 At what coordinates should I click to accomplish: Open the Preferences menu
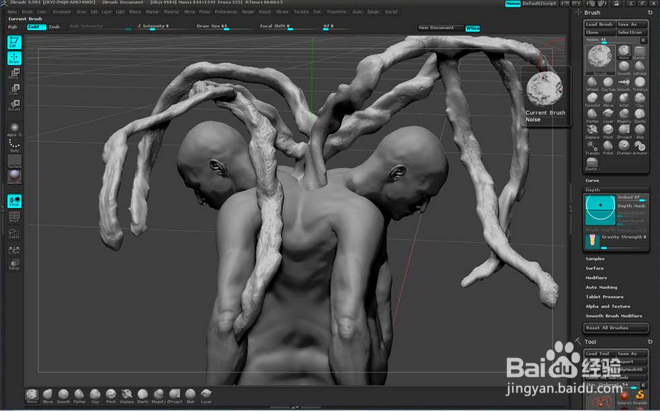pos(226,12)
